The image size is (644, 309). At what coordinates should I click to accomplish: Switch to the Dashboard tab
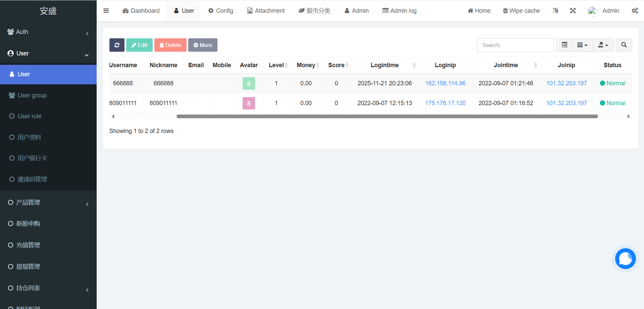click(x=141, y=11)
